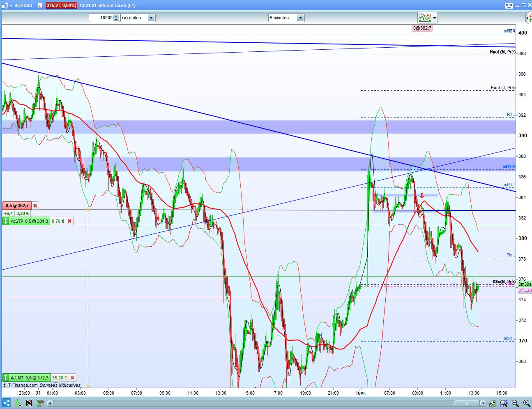Click the magenta 375,20 current price label

pos(525,290)
